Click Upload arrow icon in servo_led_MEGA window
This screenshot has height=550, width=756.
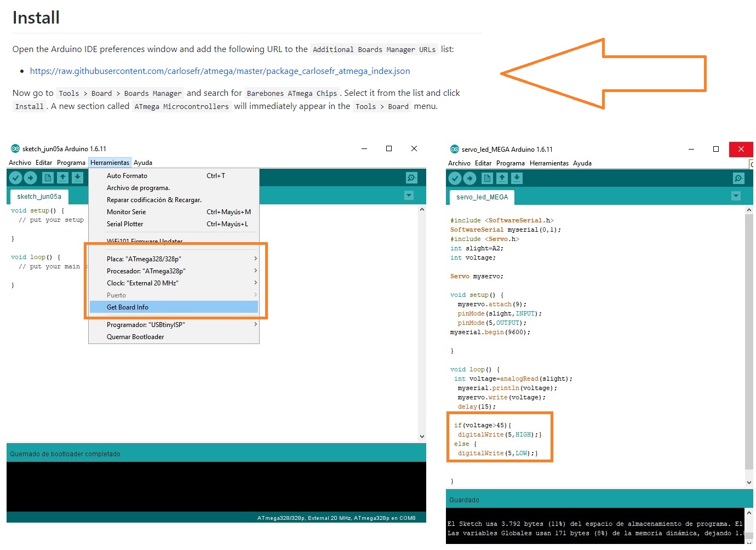470,178
